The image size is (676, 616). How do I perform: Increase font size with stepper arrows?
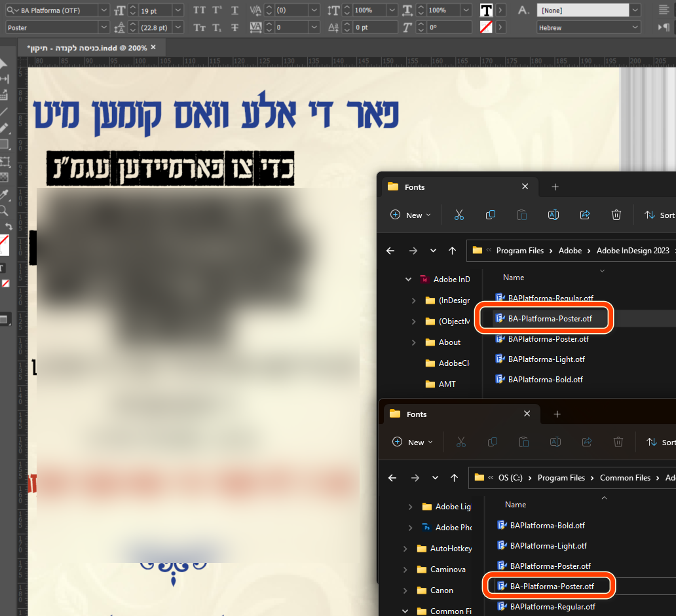point(133,7)
